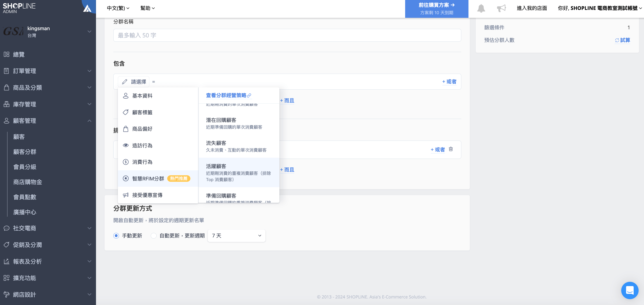Select the 活躍顧客 option
Image resolution: width=644 pixels, height=305 pixels.
239,173
